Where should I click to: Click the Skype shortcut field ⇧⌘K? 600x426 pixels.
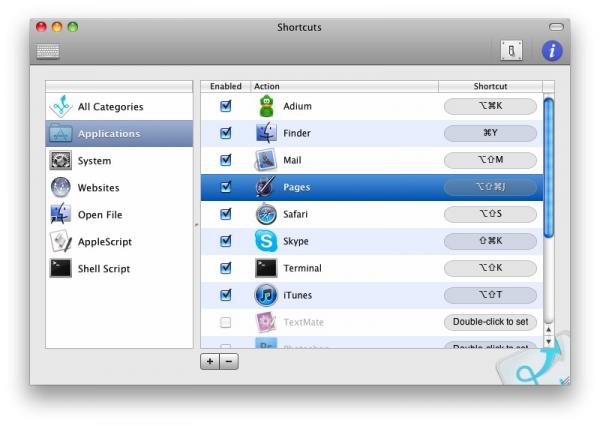tap(490, 241)
